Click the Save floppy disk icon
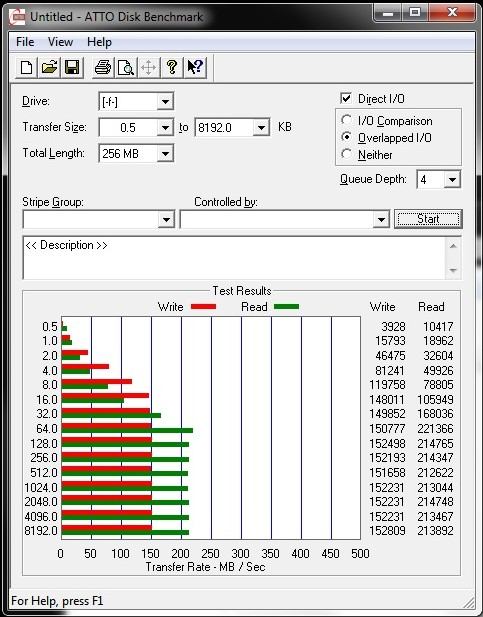The height and width of the screenshot is (617, 483). pos(72,67)
